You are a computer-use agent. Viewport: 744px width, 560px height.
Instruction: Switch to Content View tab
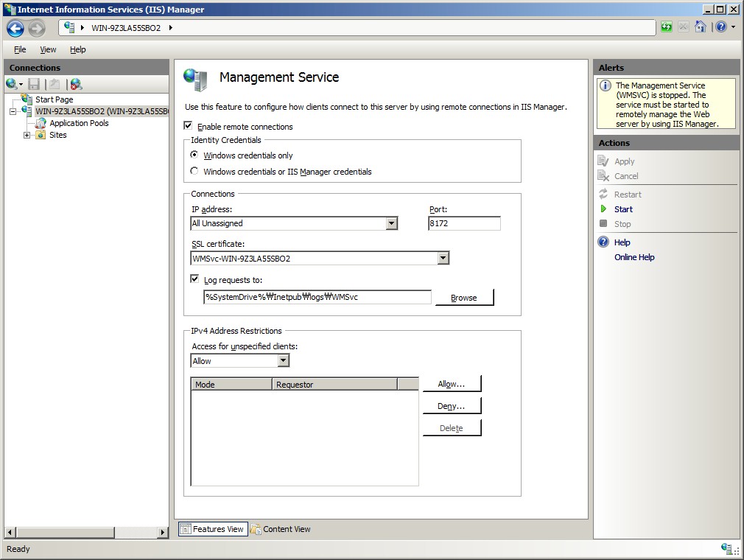[x=281, y=528]
